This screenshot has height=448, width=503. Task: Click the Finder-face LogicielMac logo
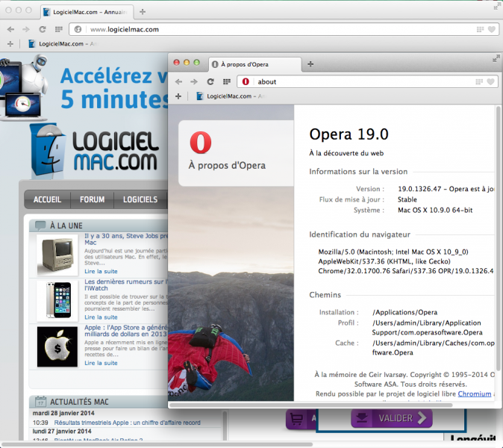49,151
